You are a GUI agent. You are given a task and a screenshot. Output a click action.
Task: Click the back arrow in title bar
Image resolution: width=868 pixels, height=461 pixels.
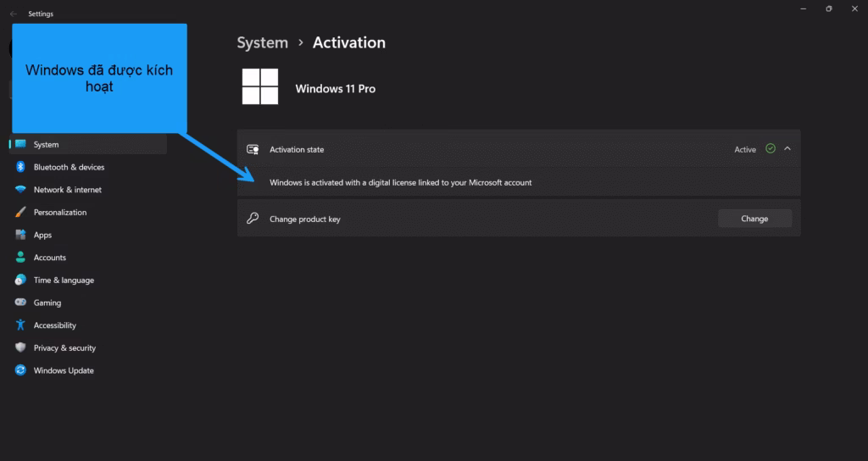(14, 14)
